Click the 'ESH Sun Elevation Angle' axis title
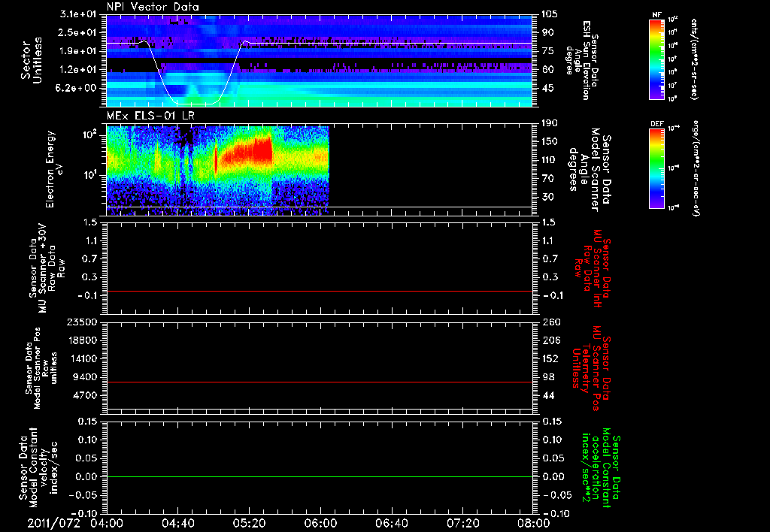This screenshot has height=532, width=770. (581, 60)
